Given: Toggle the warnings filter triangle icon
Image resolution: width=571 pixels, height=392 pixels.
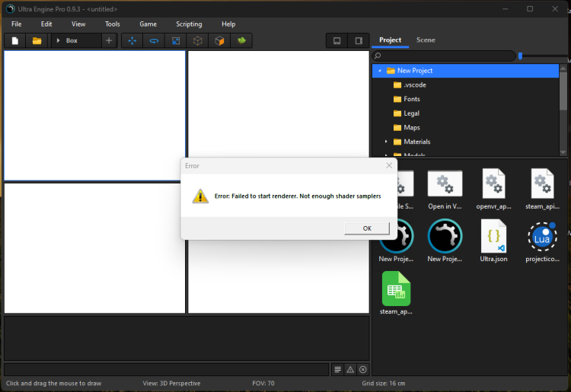Looking at the screenshot, I should [350, 369].
